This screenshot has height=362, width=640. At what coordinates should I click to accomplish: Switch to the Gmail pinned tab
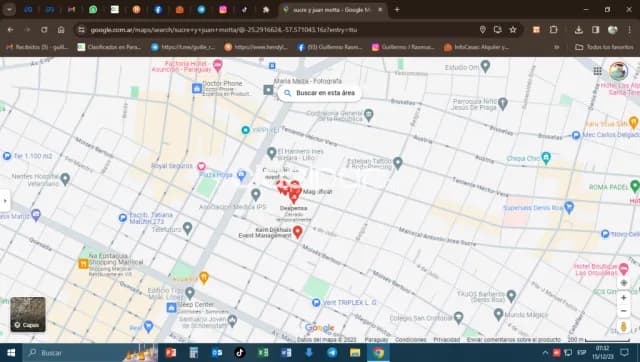(71, 10)
